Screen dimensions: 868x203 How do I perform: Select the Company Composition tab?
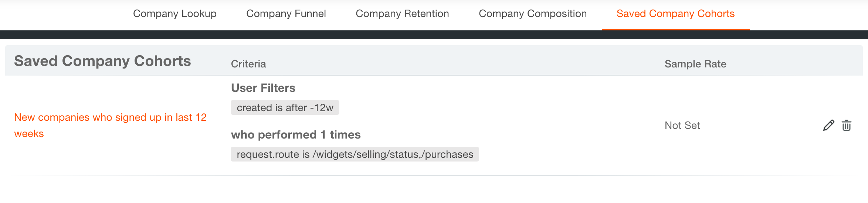point(532,14)
